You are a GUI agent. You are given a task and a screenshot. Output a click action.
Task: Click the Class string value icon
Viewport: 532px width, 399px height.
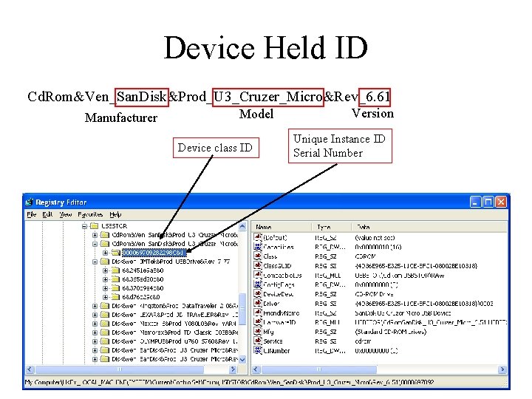258,256
